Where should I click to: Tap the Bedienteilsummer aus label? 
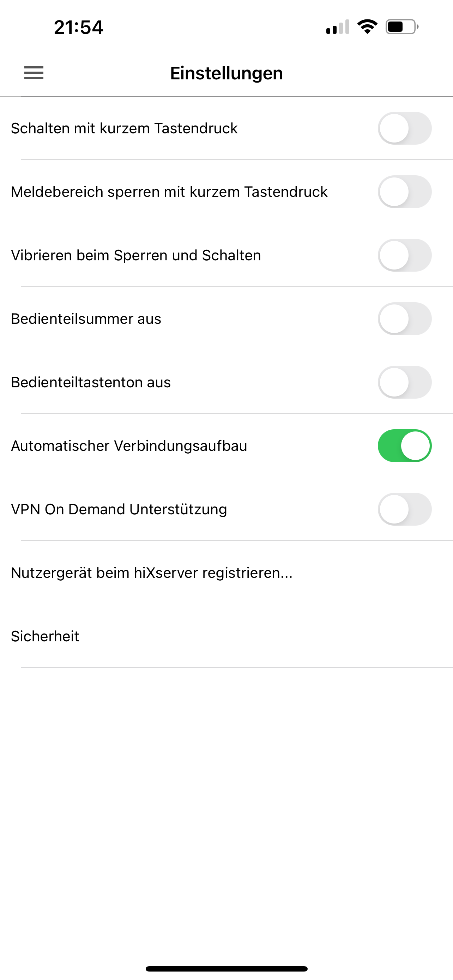click(86, 319)
